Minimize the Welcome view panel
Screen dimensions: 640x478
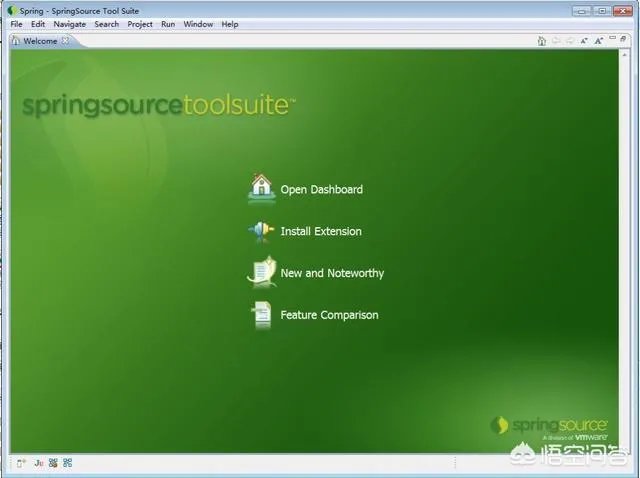[612, 41]
